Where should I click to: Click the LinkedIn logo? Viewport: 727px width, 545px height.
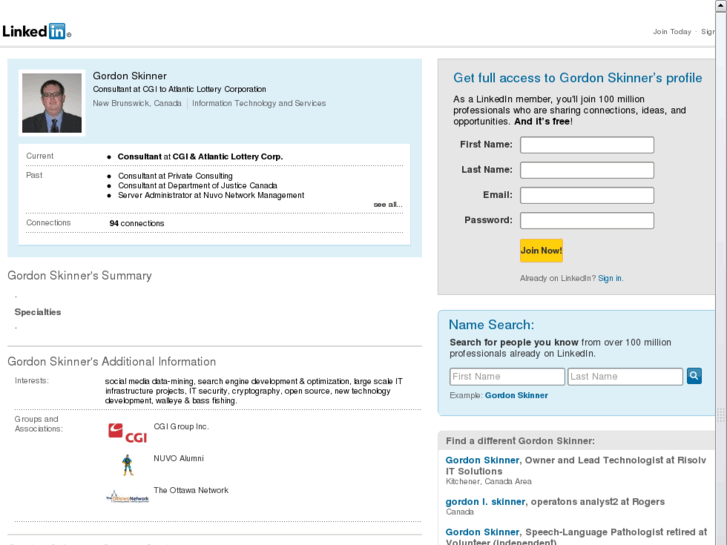(x=37, y=32)
